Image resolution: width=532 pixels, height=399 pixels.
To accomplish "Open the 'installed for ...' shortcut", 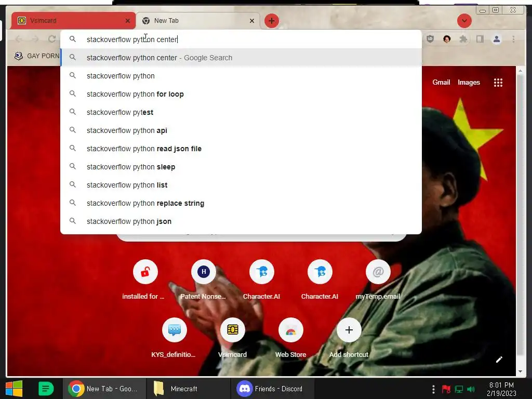I will 145,280.
